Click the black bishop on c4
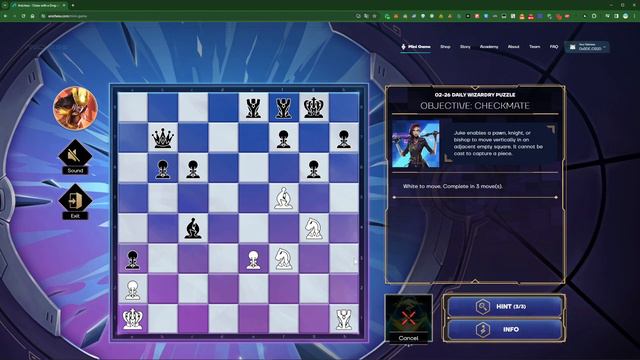640x360 pixels. [193, 229]
